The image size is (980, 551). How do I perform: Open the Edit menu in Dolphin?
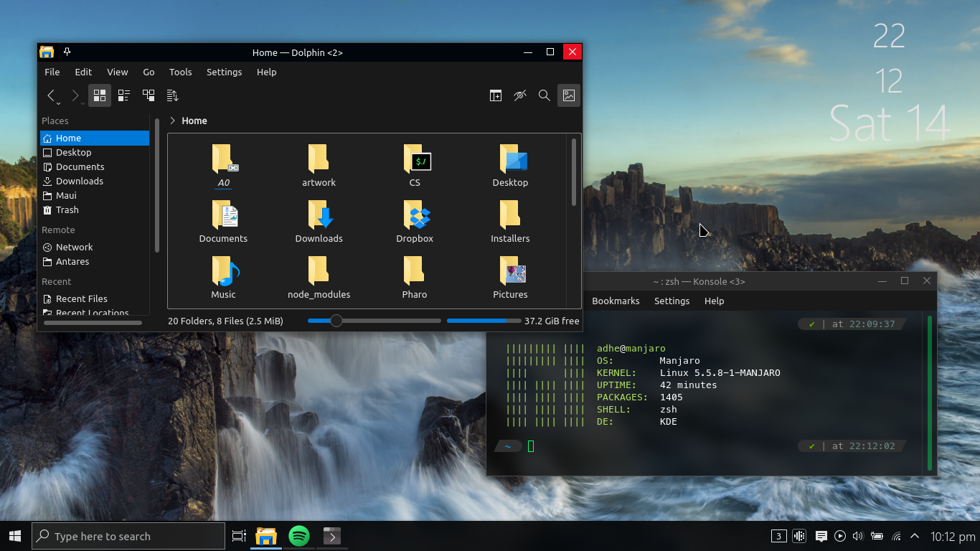[x=83, y=72]
